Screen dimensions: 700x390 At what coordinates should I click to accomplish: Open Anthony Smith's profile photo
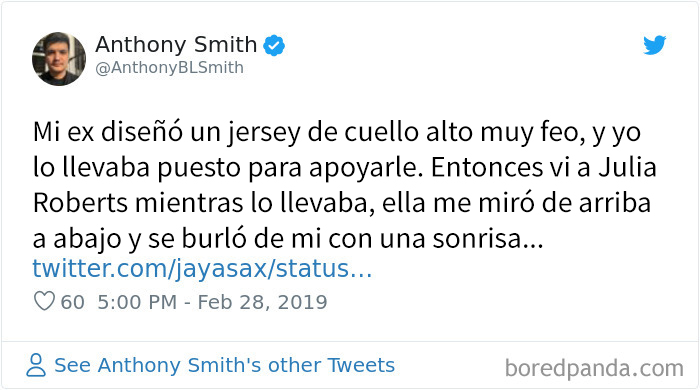59,58
